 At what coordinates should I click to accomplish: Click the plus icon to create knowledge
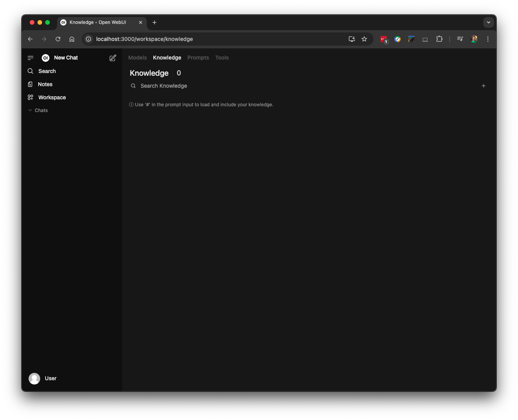click(483, 86)
